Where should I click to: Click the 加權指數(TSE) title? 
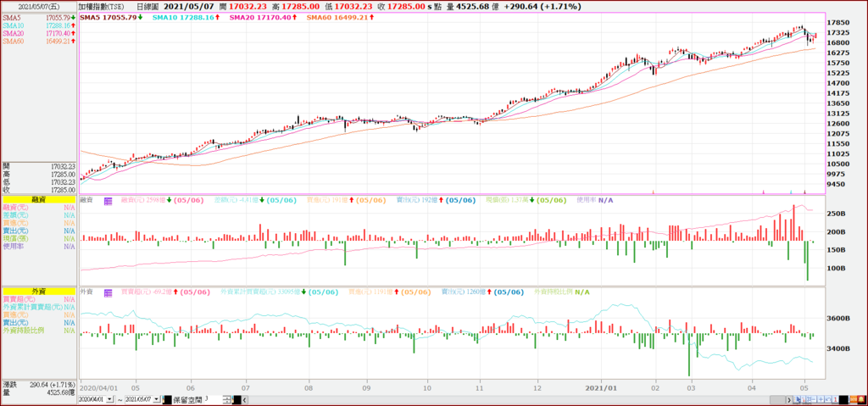102,7
